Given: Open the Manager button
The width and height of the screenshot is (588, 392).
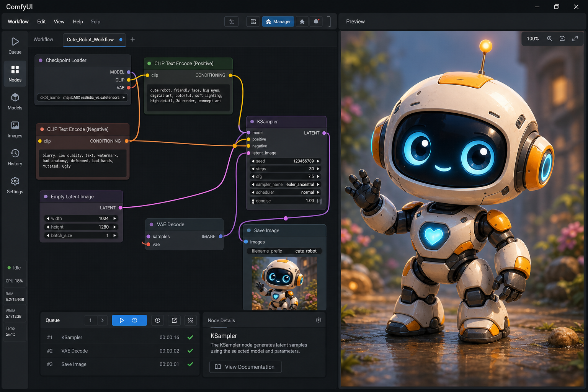Looking at the screenshot, I should point(278,21).
